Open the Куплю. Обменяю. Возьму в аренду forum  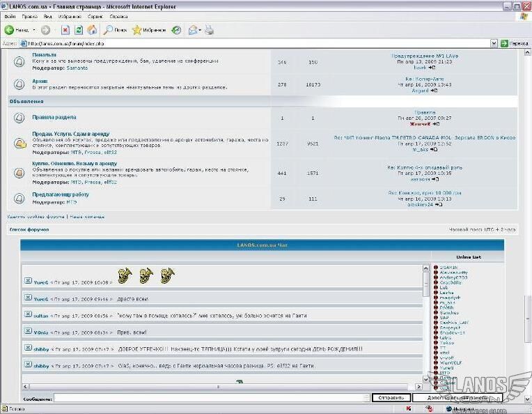[x=75, y=163]
